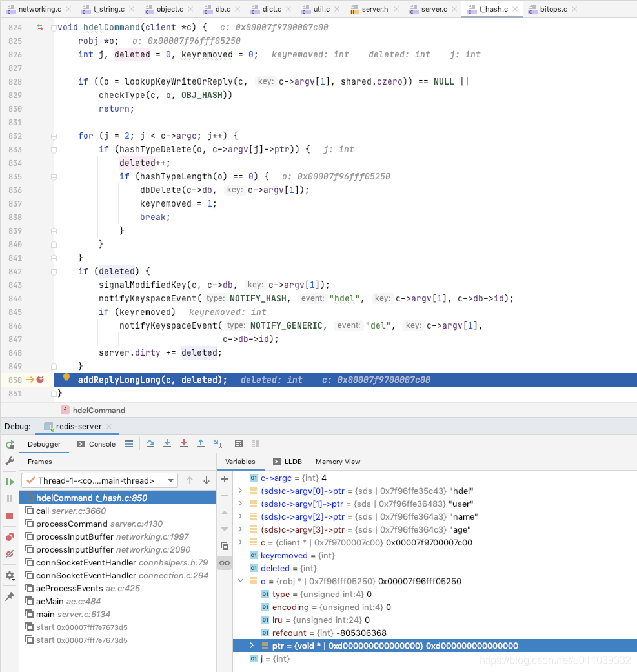The image size is (637, 672).
Task: Select frame processCommand server.c:4130
Action: pyautogui.click(x=118, y=524)
